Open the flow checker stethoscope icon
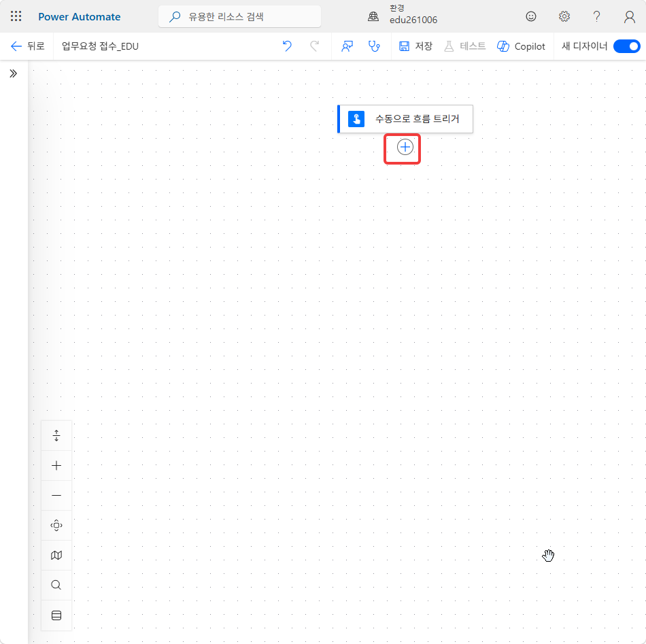The height and width of the screenshot is (644, 646). click(x=374, y=46)
